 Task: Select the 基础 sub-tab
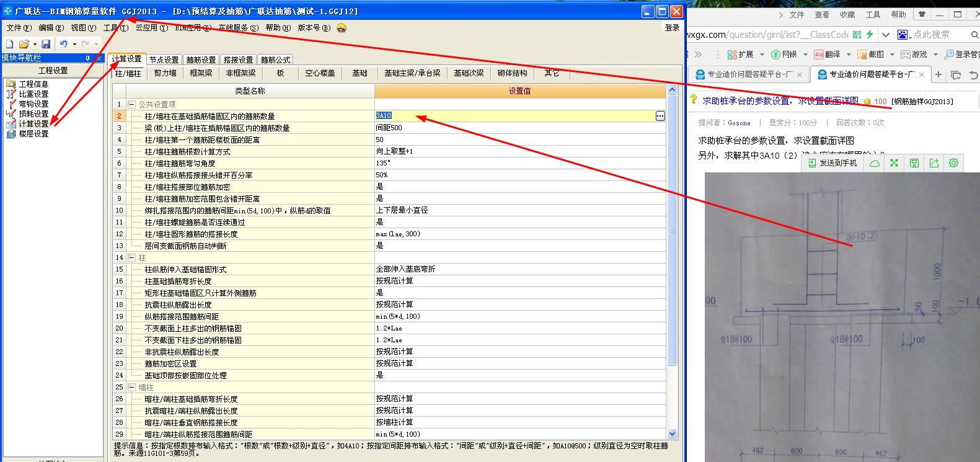coord(360,73)
